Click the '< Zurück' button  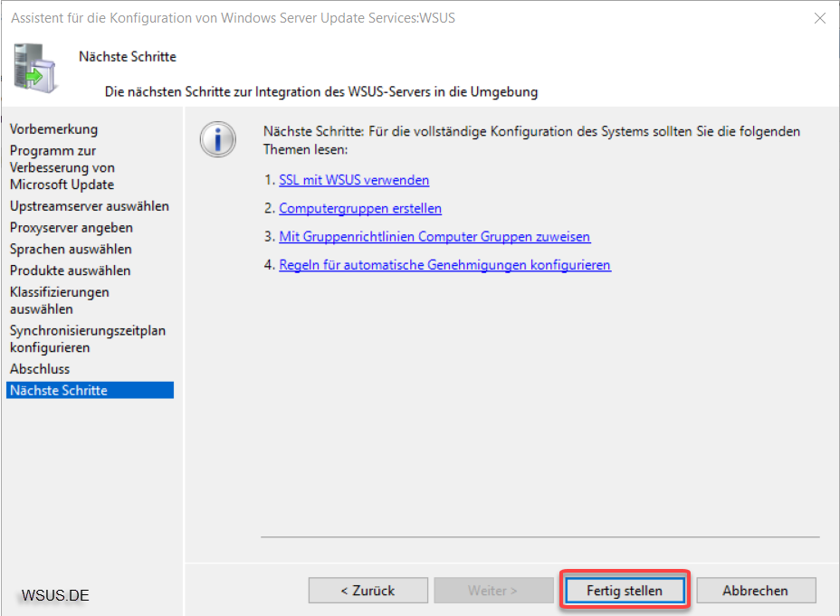point(368,591)
